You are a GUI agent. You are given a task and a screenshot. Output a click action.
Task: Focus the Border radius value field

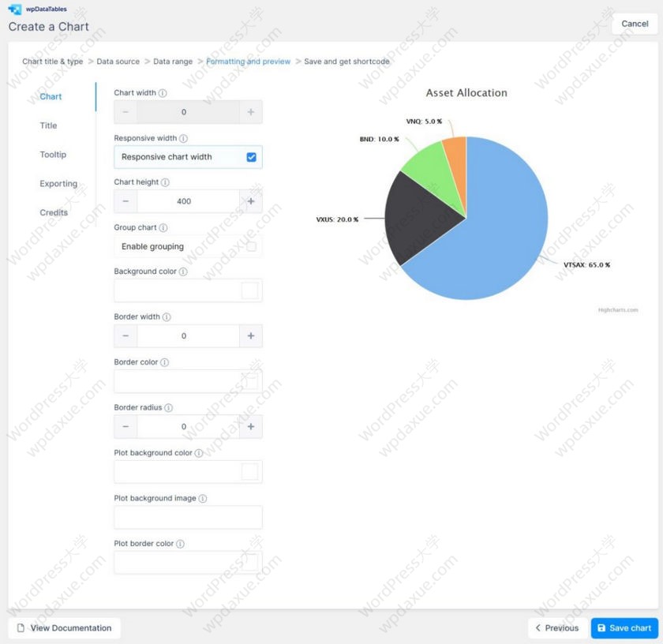(x=188, y=427)
